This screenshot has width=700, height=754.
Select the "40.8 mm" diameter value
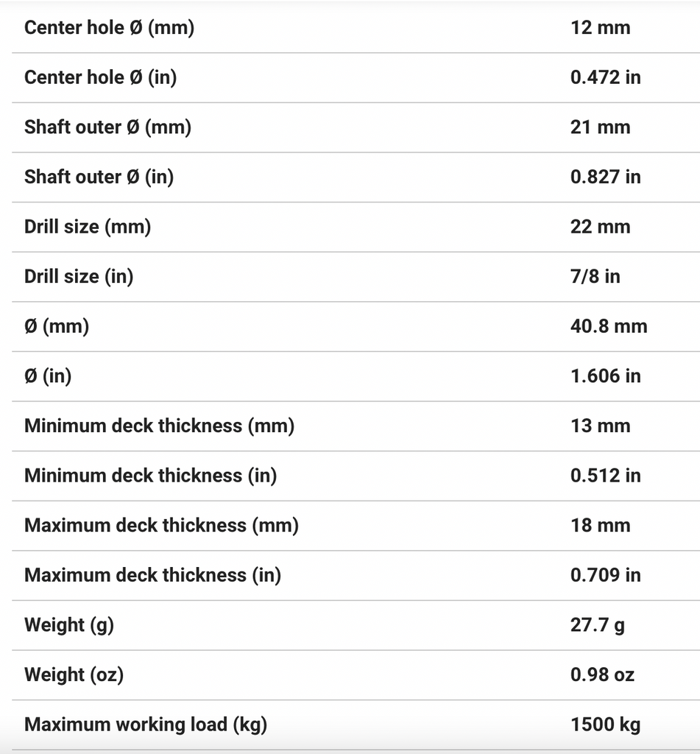coord(609,326)
